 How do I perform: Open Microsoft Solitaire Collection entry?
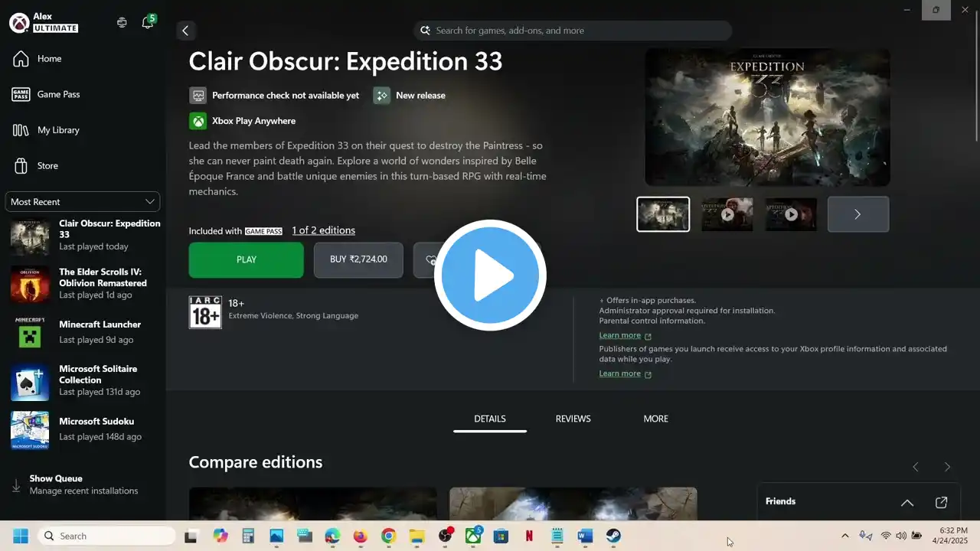(83, 380)
